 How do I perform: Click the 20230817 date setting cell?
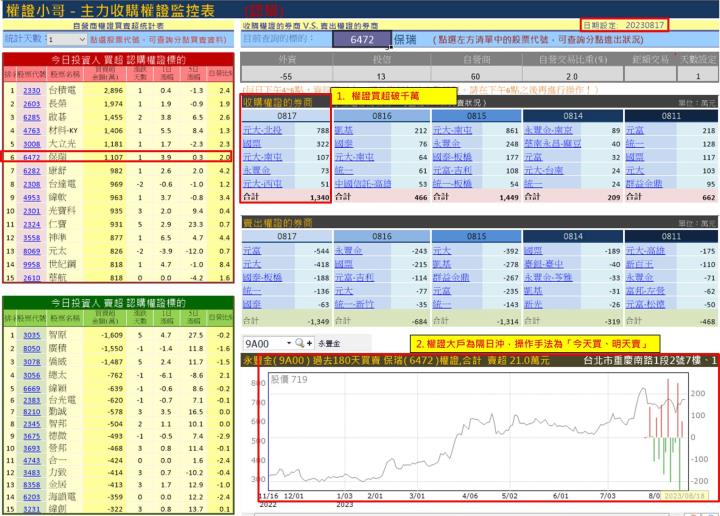coord(645,25)
